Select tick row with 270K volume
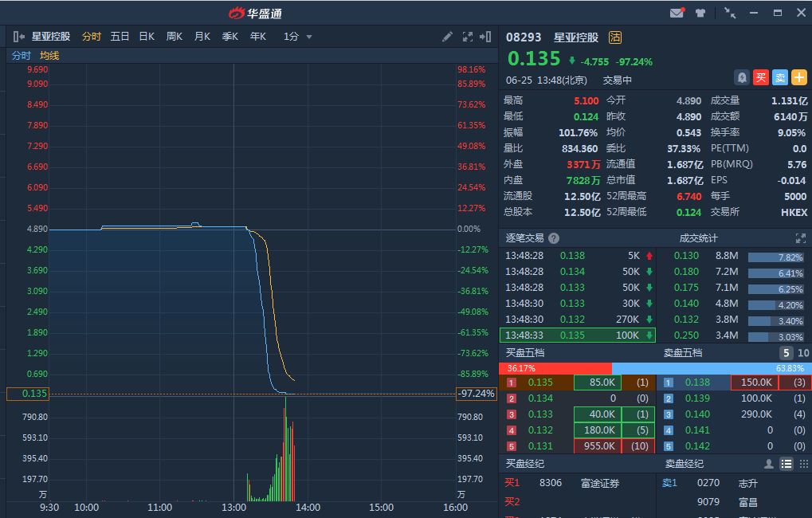 [x=578, y=319]
